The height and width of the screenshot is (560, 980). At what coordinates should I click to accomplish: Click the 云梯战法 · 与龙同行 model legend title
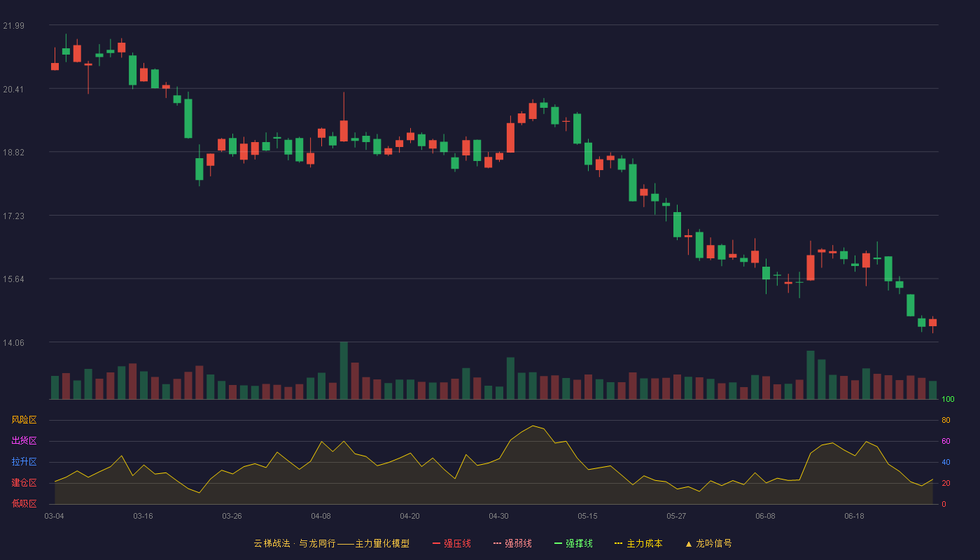331,543
